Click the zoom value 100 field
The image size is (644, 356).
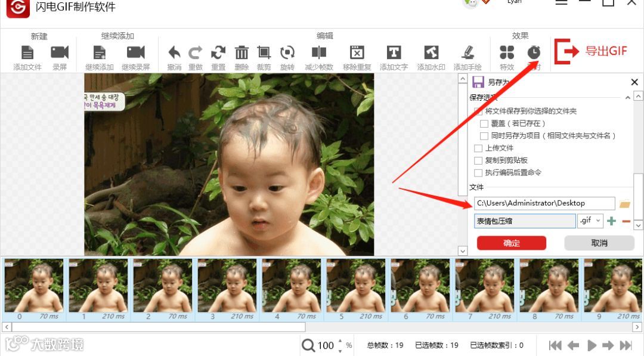[326, 346]
